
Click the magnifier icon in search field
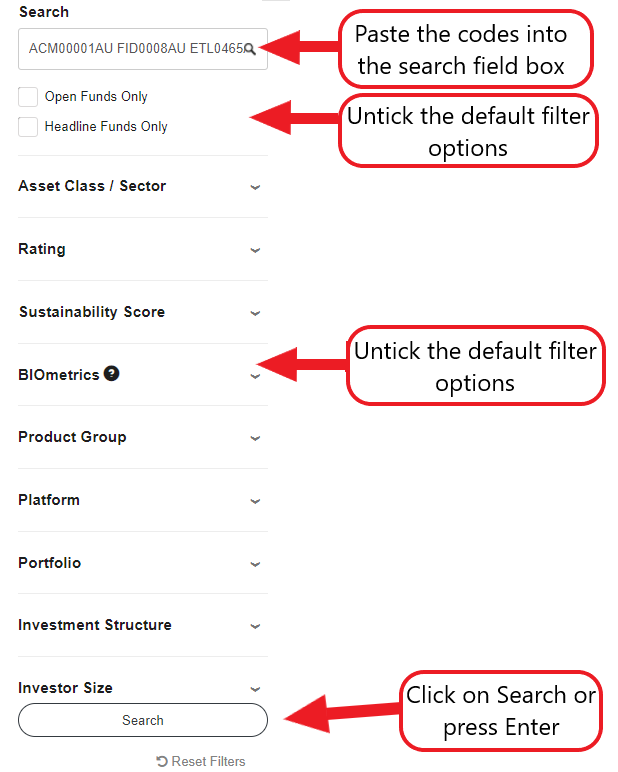250,48
